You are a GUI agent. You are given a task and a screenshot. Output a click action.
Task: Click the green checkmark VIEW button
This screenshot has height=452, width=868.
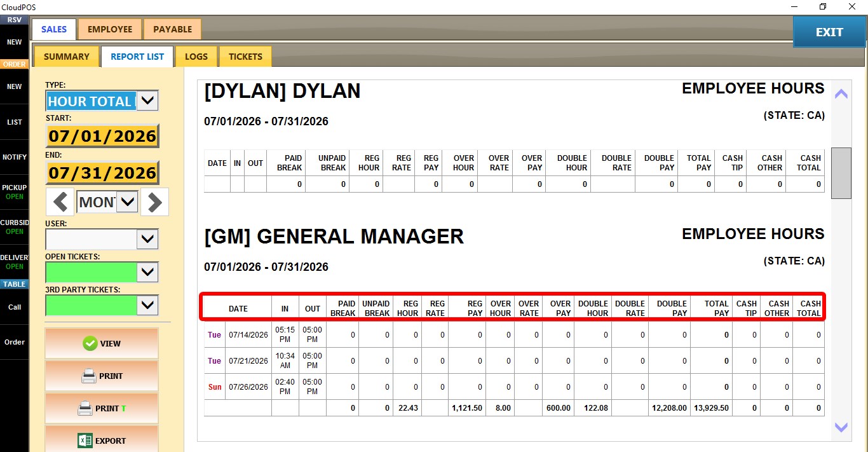tap(102, 343)
